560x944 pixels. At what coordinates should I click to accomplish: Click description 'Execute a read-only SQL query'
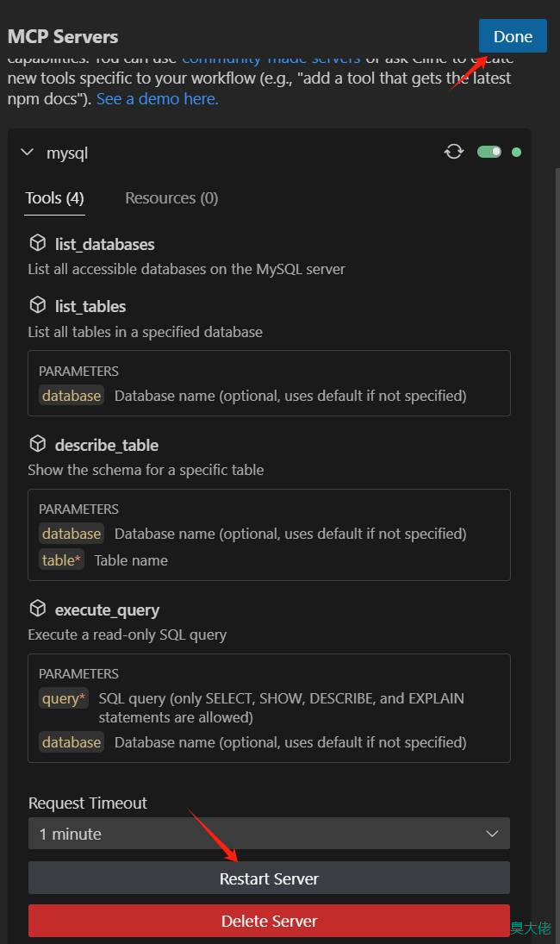pyautogui.click(x=127, y=635)
